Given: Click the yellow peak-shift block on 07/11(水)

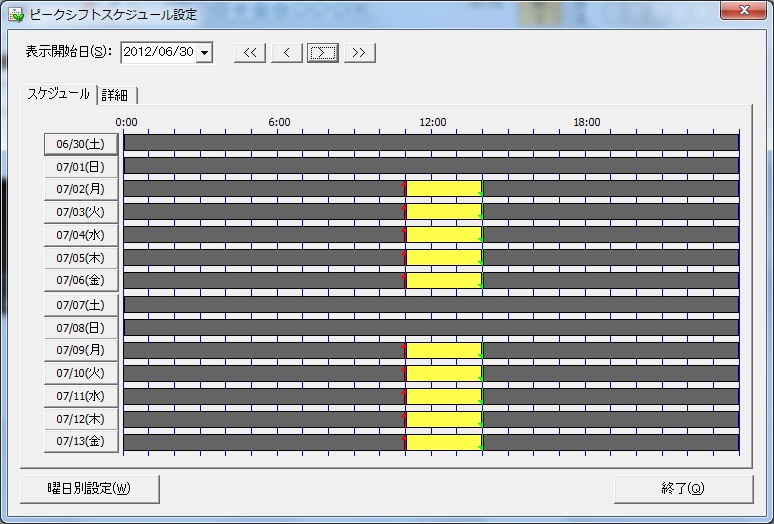Looking at the screenshot, I should (444, 396).
